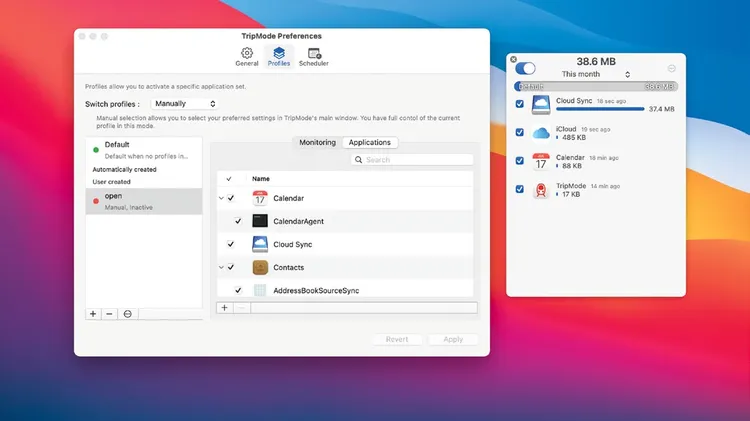The width and height of the screenshot is (750, 421).
Task: Open the This month period dropdown
Action: click(596, 74)
